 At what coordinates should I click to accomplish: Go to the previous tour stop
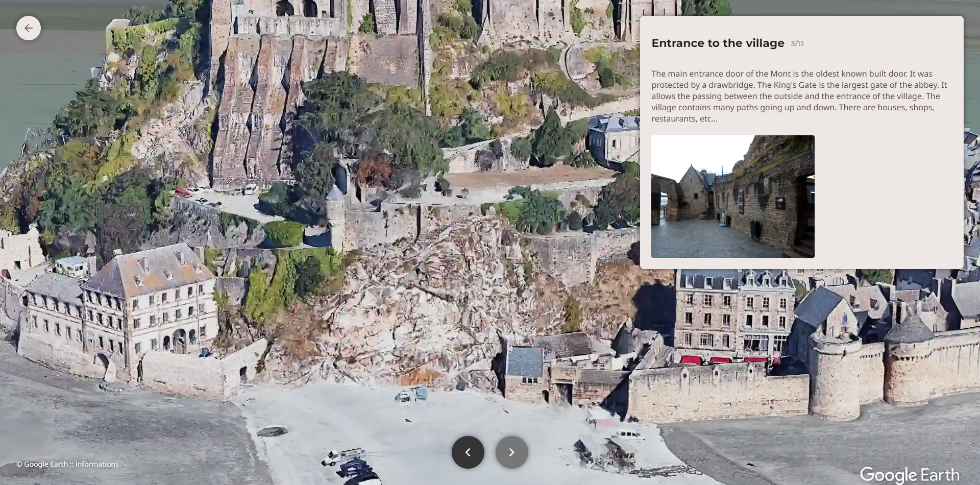point(468,452)
